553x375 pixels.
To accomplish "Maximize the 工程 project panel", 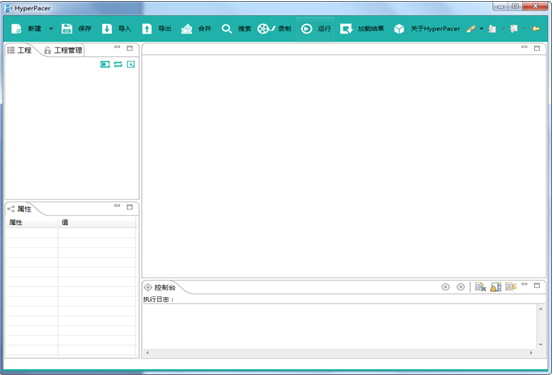I will 130,48.
